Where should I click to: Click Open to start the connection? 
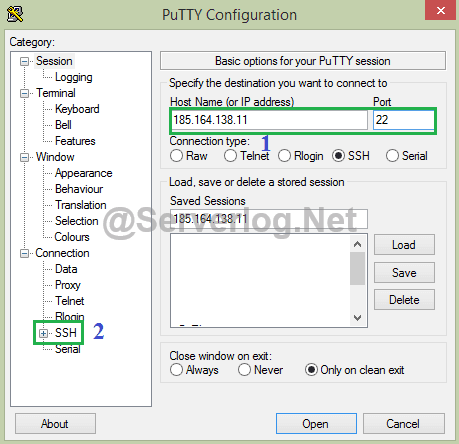(x=316, y=424)
